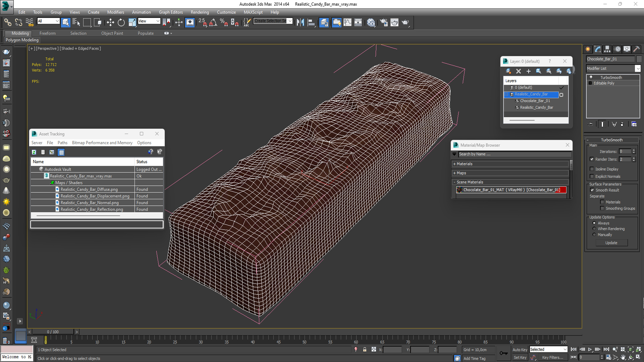Image resolution: width=644 pixels, height=362 pixels.
Task: Select the Select and Rotate tool
Action: [121, 22]
